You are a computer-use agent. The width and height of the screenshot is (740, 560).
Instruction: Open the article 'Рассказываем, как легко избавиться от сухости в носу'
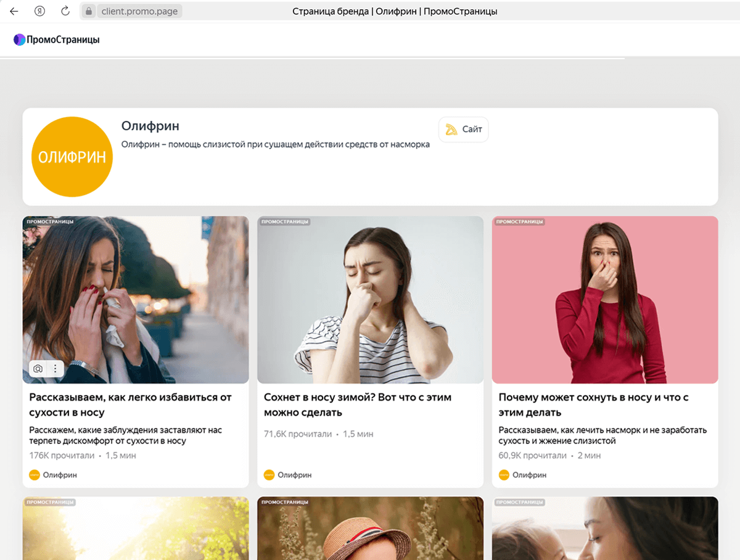(131, 405)
